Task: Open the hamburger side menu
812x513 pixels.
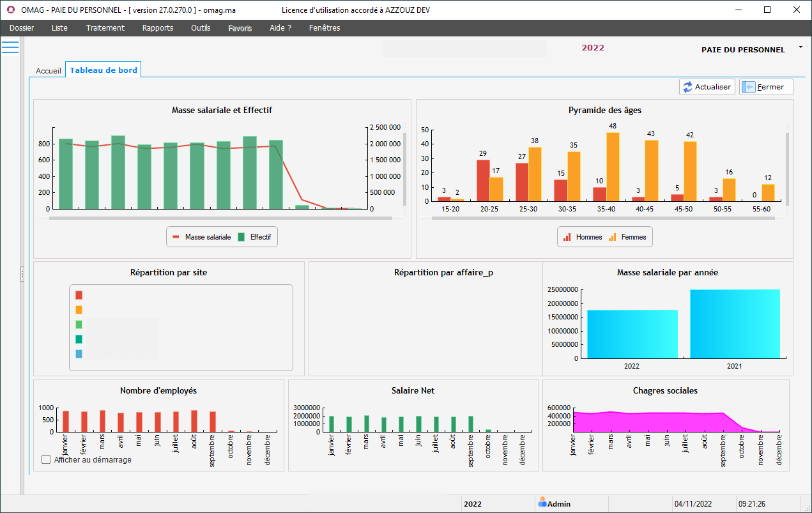Action: (10, 47)
